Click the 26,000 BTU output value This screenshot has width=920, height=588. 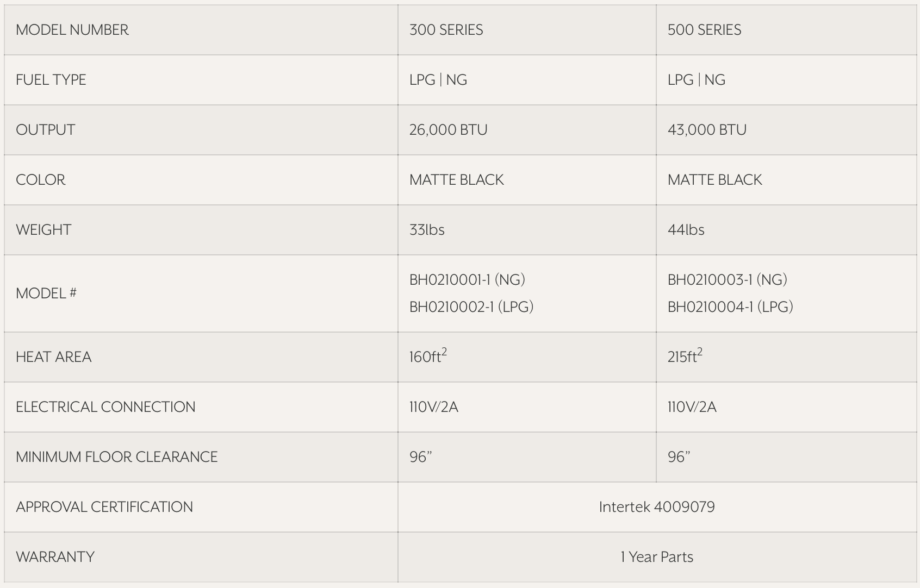[448, 130]
